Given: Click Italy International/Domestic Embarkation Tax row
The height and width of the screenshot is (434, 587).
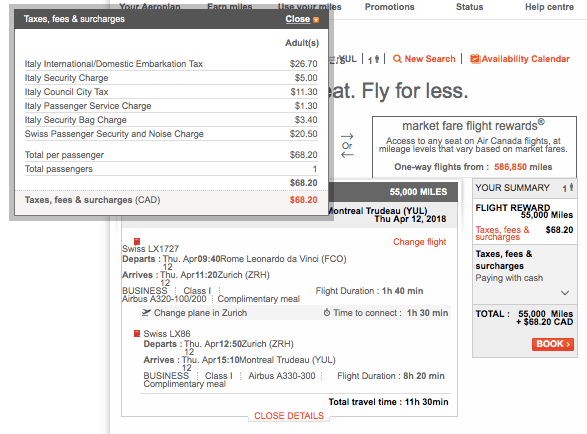Looking at the screenshot, I should (171, 64).
